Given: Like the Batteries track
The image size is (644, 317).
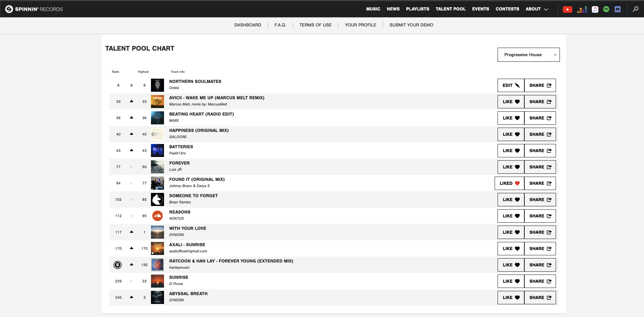Looking at the screenshot, I should (511, 151).
